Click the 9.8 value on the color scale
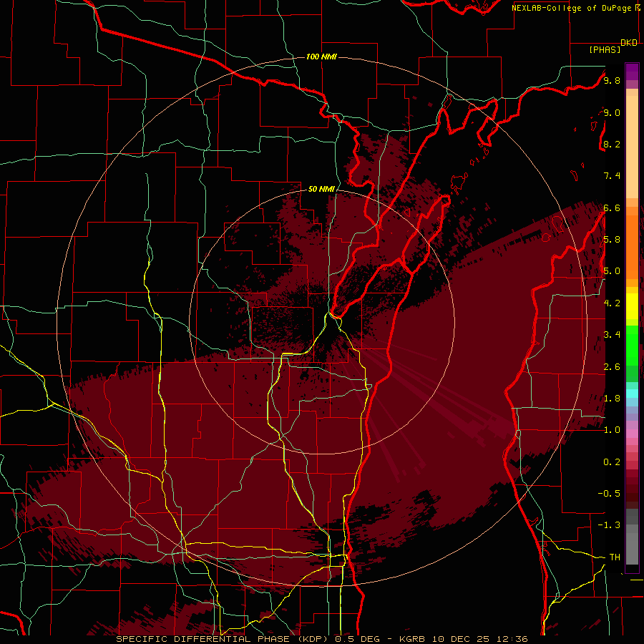The width and height of the screenshot is (644, 644). tap(612, 80)
